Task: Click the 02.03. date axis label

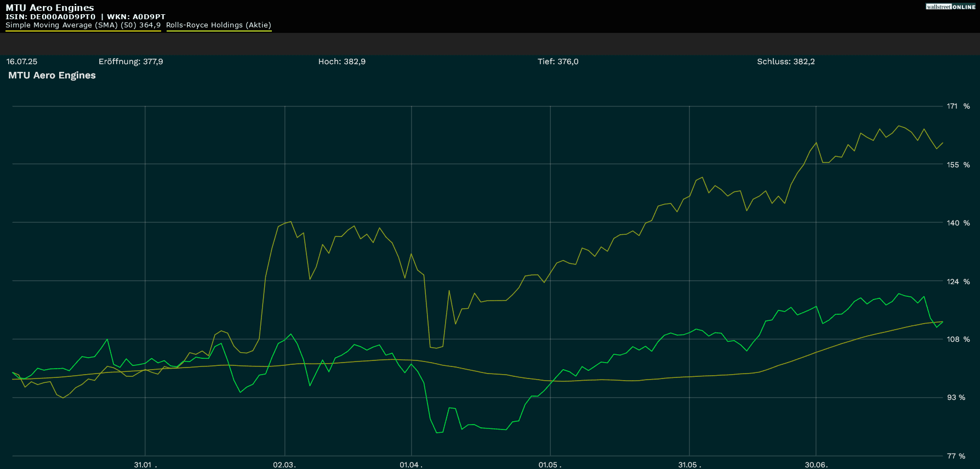Action: pos(284,465)
